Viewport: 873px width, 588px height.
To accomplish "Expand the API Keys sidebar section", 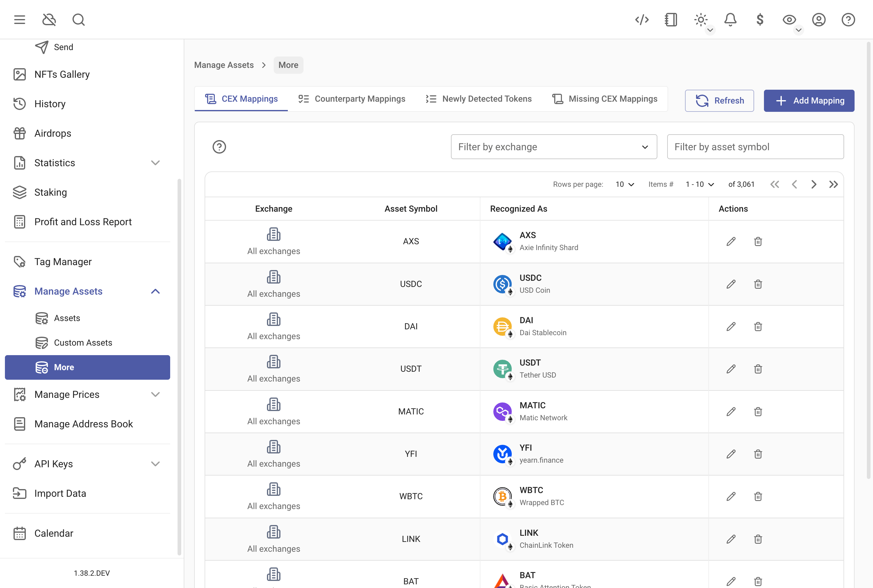I will tap(155, 464).
